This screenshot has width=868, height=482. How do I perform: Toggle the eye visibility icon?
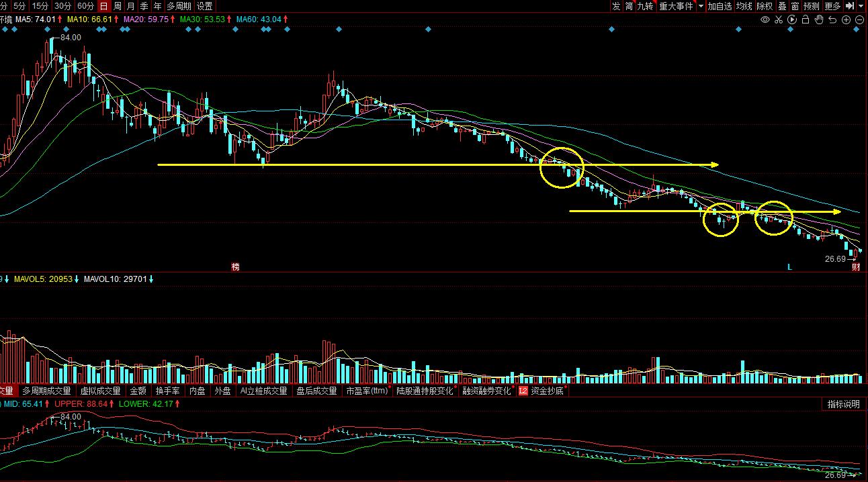(765, 20)
